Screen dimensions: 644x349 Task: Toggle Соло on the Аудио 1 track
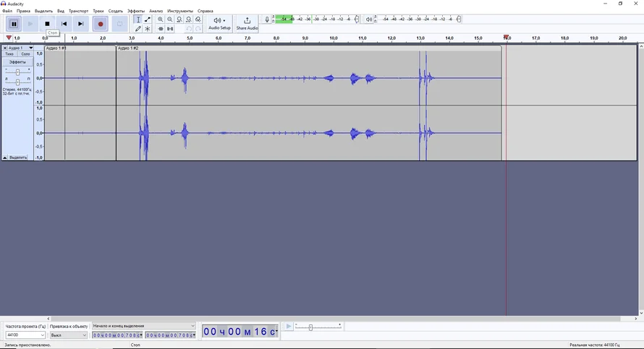click(25, 54)
